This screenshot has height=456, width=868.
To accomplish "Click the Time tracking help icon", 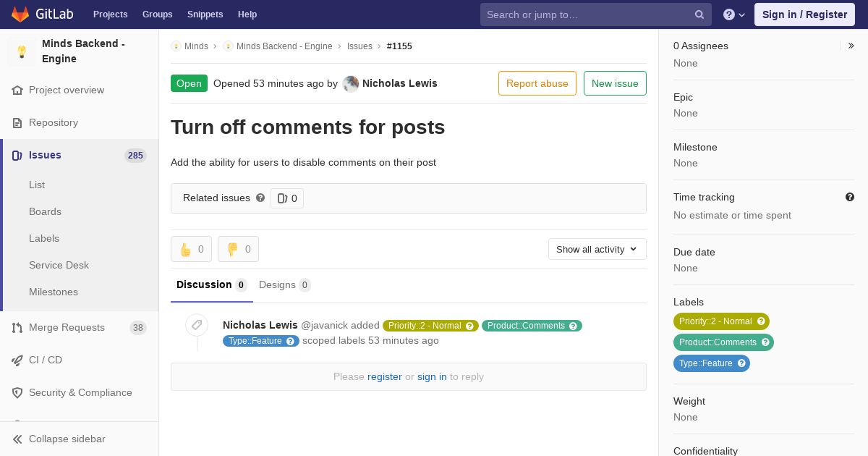I will [x=850, y=197].
